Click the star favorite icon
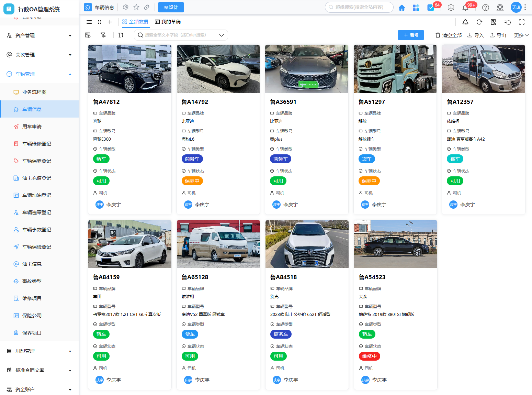Viewport: 532px width, 395px height. coord(136,7)
